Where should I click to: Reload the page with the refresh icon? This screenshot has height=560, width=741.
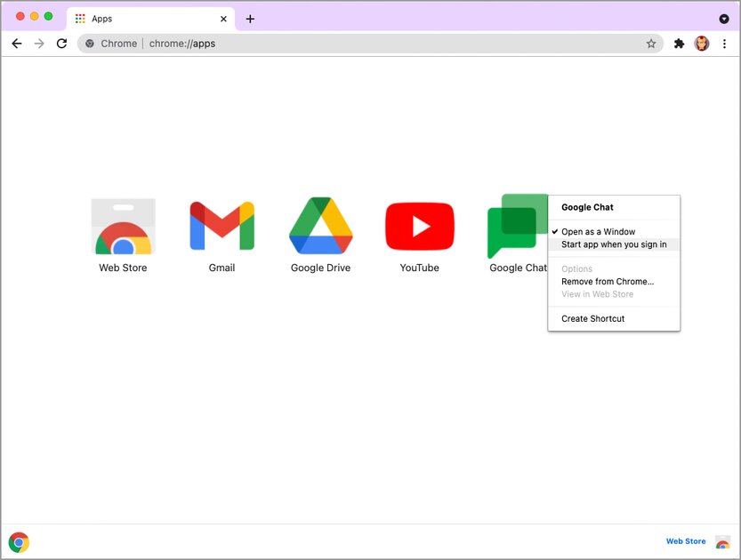pyautogui.click(x=61, y=44)
